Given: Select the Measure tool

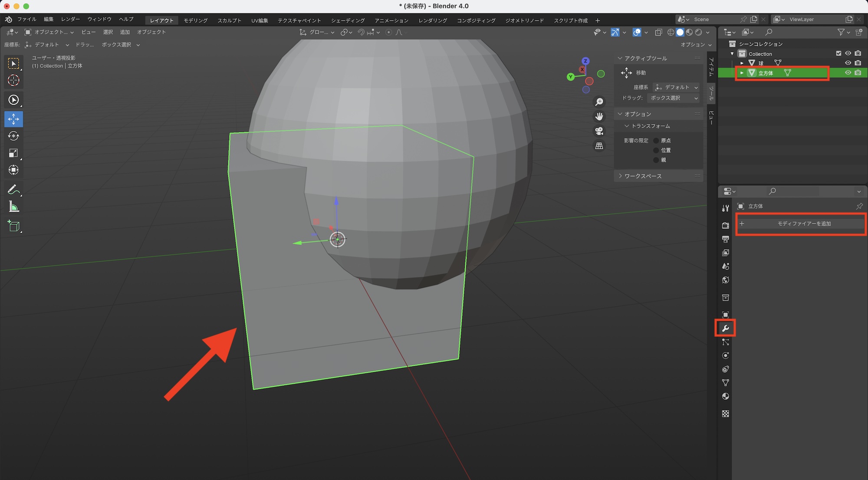Looking at the screenshot, I should click(x=13, y=207).
